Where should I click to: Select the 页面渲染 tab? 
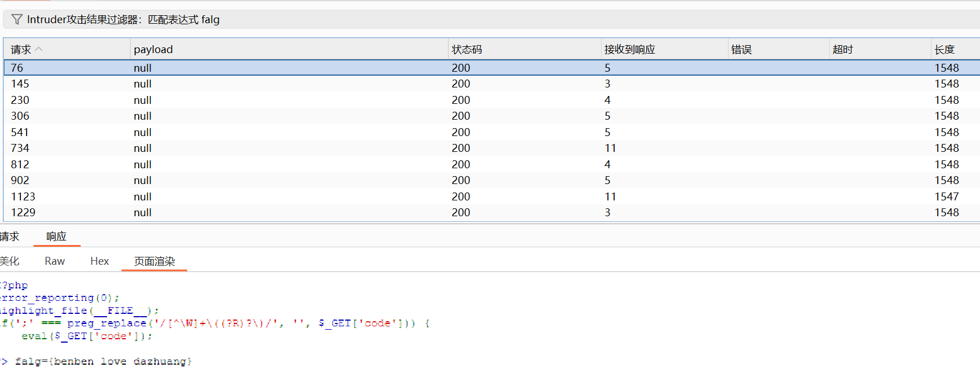coord(154,261)
